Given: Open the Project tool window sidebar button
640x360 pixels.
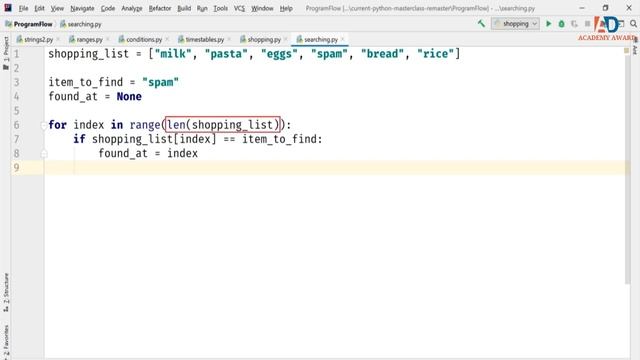Looking at the screenshot, I should click(6, 53).
